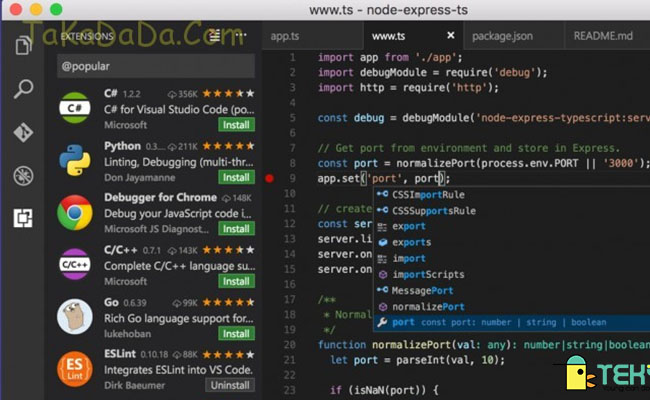Open 'Debug your JavaScript code' description
The image size is (650, 400).
pos(178,213)
